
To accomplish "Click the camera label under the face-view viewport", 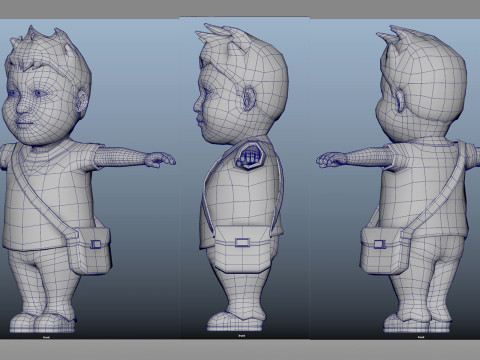I will click(46, 337).
